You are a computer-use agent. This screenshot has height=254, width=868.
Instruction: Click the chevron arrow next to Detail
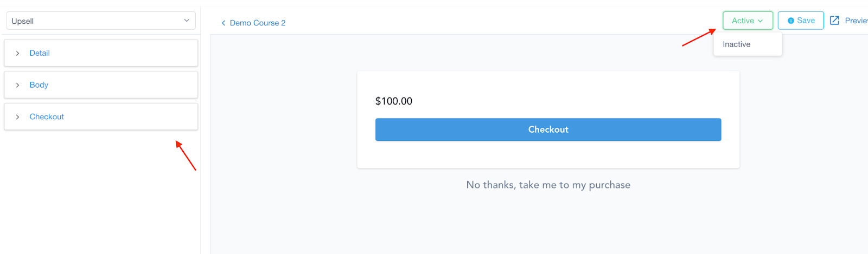17,53
